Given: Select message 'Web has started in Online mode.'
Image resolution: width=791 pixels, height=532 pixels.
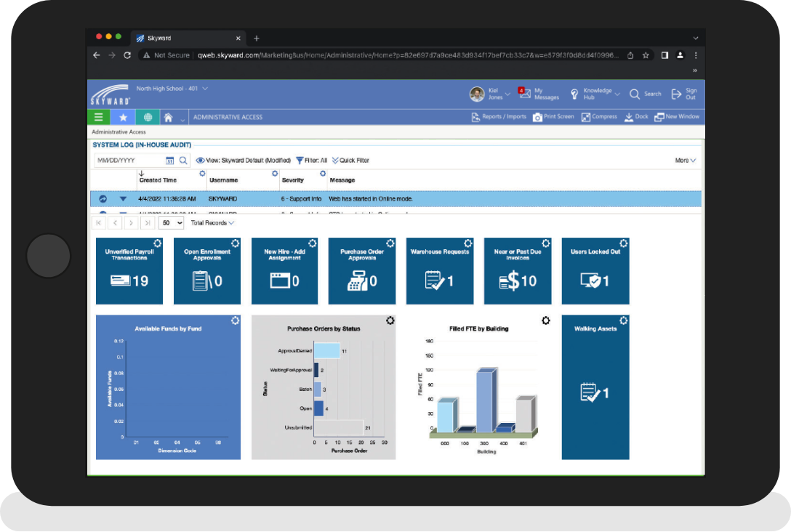Looking at the screenshot, I should 370,198.
